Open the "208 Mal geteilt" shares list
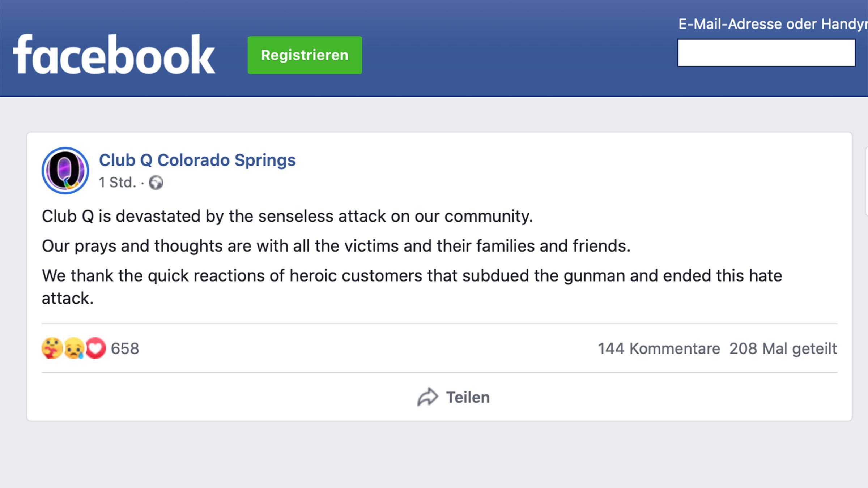The height and width of the screenshot is (488, 868). (x=783, y=349)
